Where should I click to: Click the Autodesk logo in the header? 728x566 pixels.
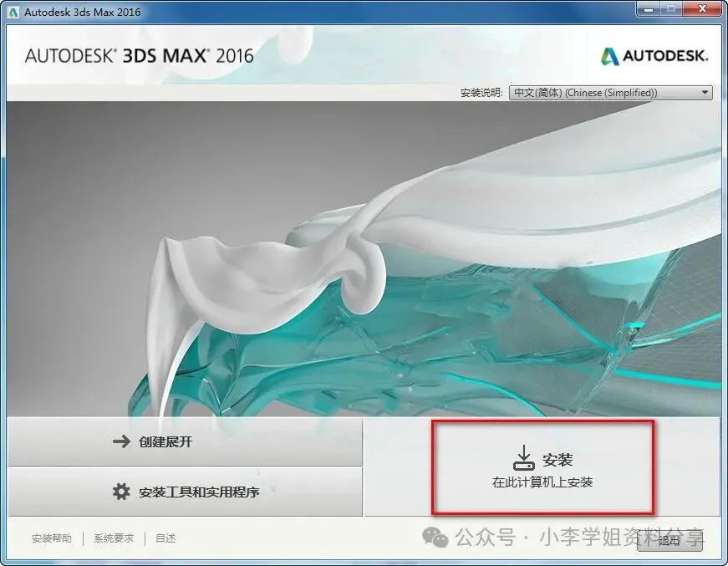point(654,56)
